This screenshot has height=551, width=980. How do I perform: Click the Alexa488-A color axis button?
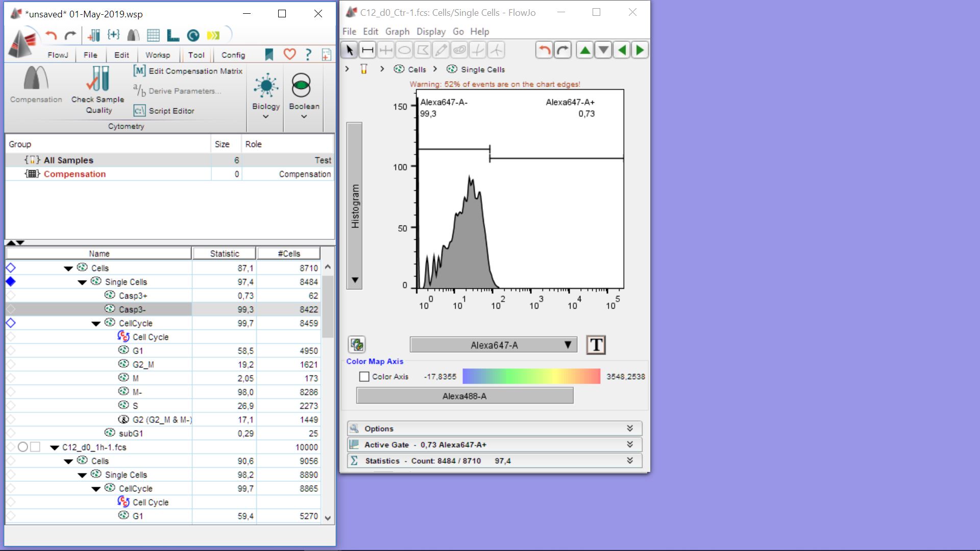(464, 396)
